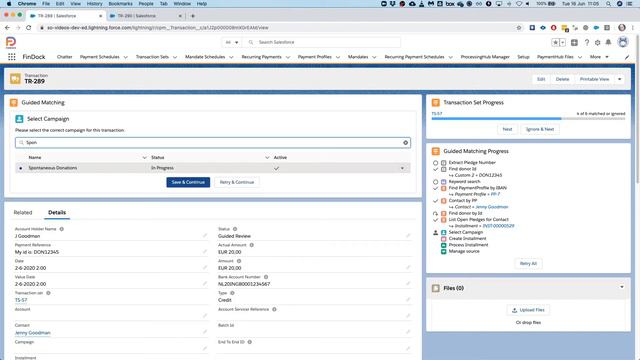Screen dimensions: 640x360
Task: Open the ProcessingHub Manager nav tab
Action: (x=485, y=57)
